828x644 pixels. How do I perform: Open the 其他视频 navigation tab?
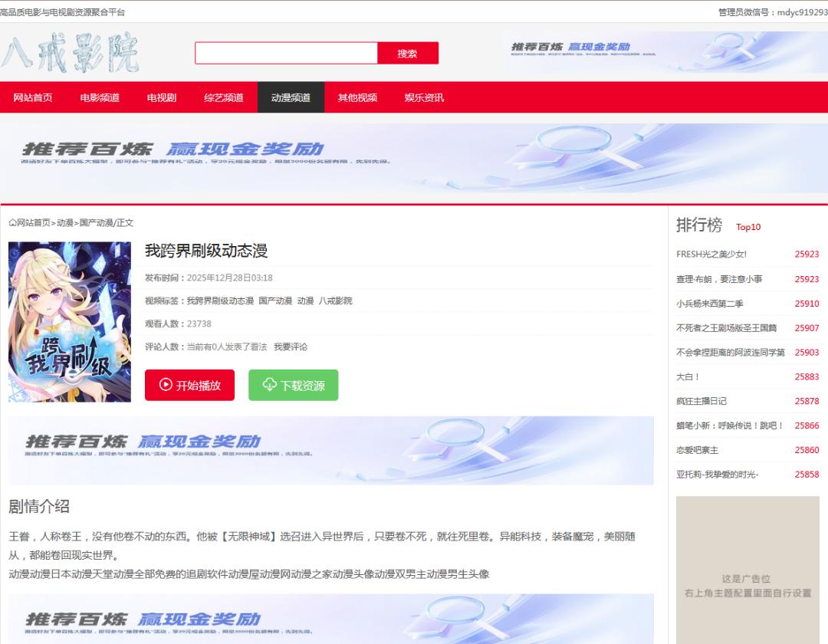357,97
